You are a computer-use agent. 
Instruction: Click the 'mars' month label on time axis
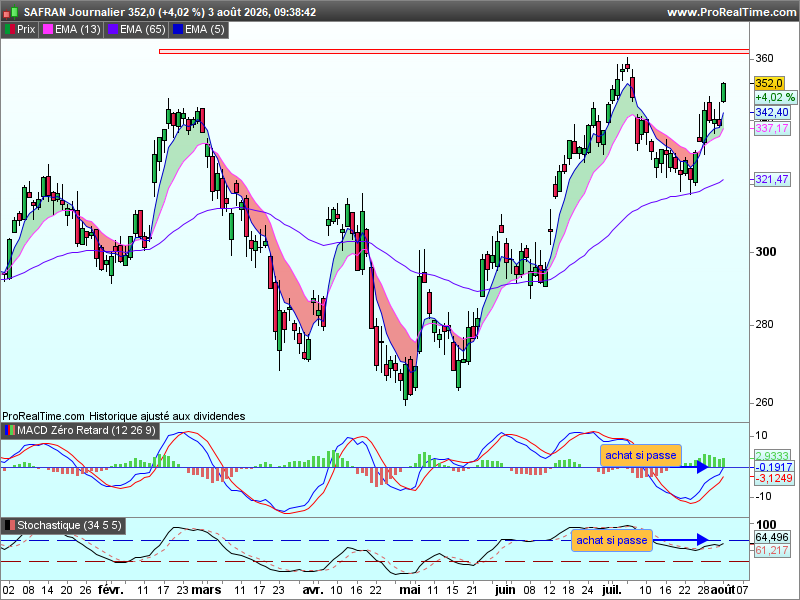(x=206, y=590)
